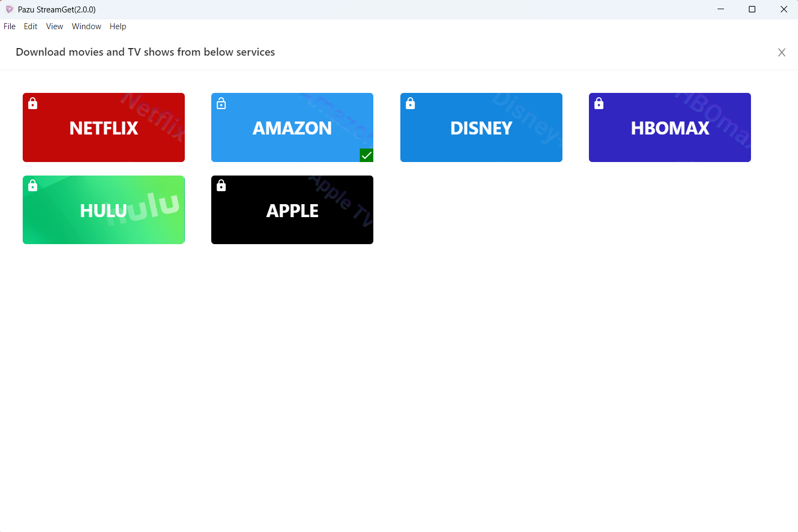Screen dimensions: 798x532
Task: Close the services selection panel
Action: (x=782, y=52)
